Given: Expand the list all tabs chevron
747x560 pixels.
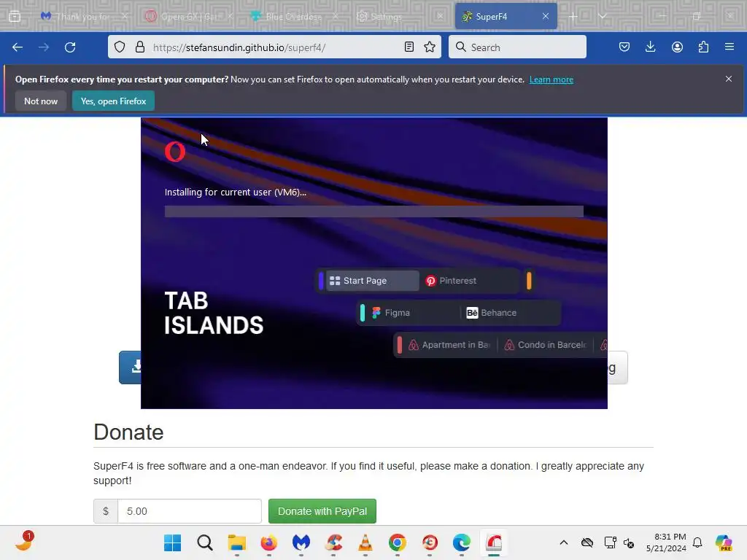Looking at the screenshot, I should [602, 16].
